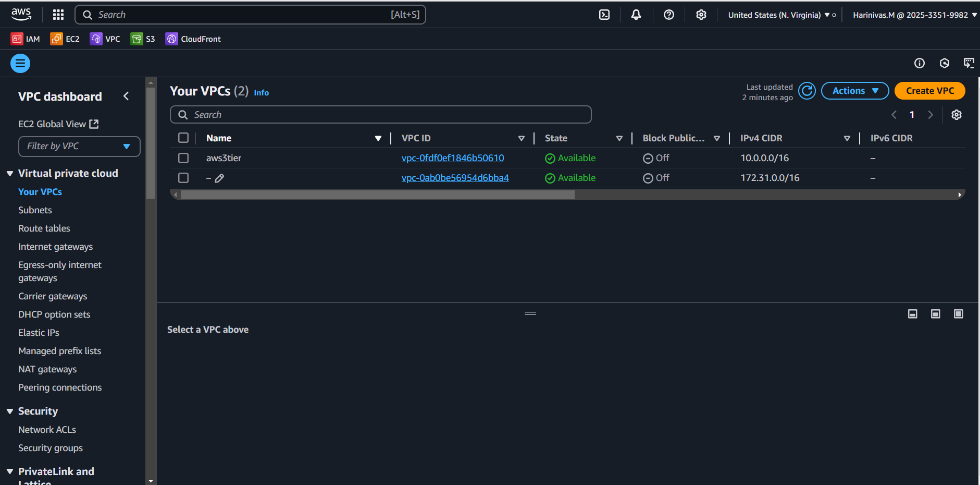
Task: Edit name of vpc-0ab0be56954d6bba4 pencil icon
Action: (x=219, y=178)
